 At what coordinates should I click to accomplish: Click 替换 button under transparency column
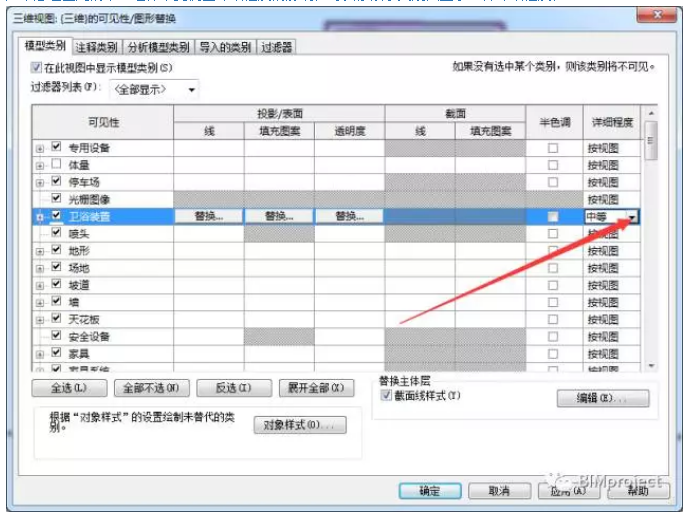click(x=349, y=216)
